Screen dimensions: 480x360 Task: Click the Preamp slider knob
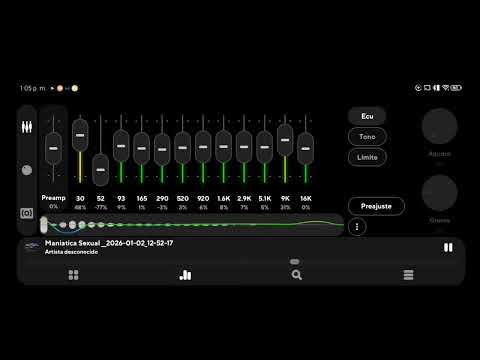click(53, 148)
